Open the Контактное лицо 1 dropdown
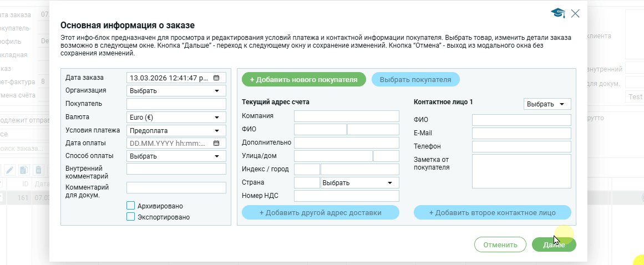 click(547, 104)
